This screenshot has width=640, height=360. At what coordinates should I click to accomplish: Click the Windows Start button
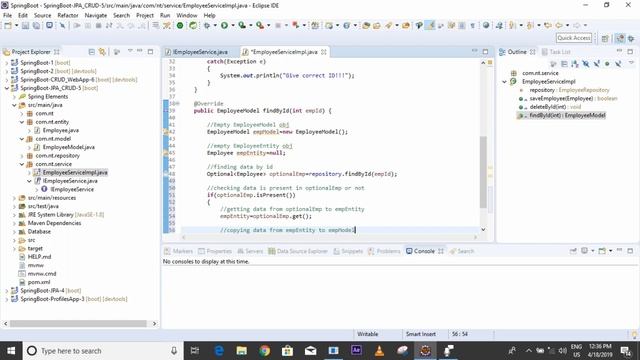(x=11, y=351)
